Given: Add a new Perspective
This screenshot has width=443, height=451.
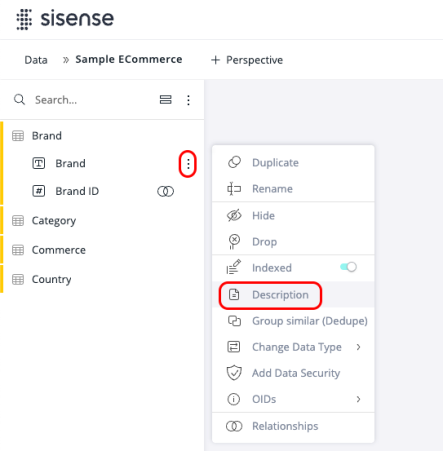Looking at the screenshot, I should [x=247, y=60].
